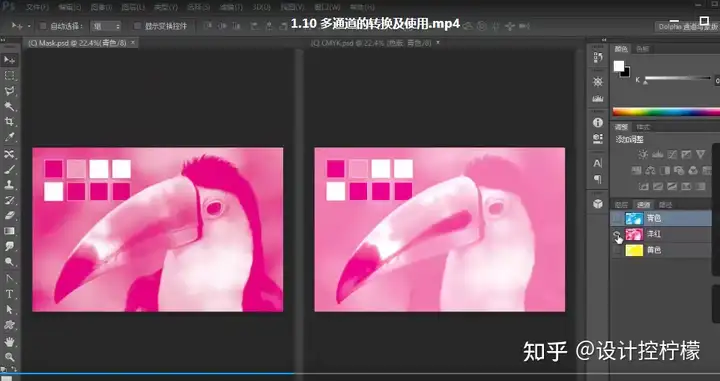Open the Histogram panel icon
This screenshot has width=720, height=381.
(598, 98)
